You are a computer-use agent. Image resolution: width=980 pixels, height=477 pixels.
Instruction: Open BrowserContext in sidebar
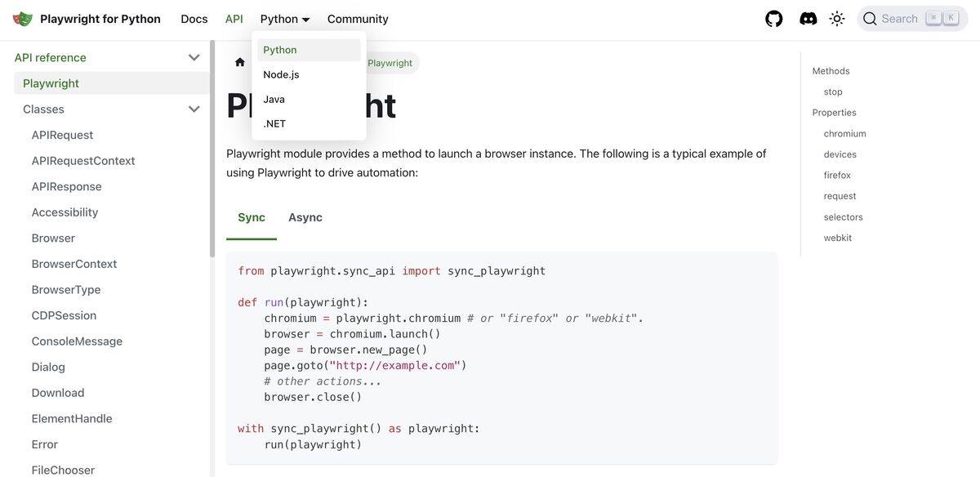pyautogui.click(x=74, y=264)
